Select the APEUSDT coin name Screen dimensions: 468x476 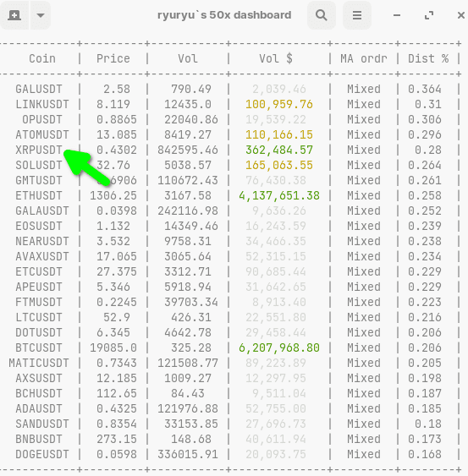click(39, 287)
